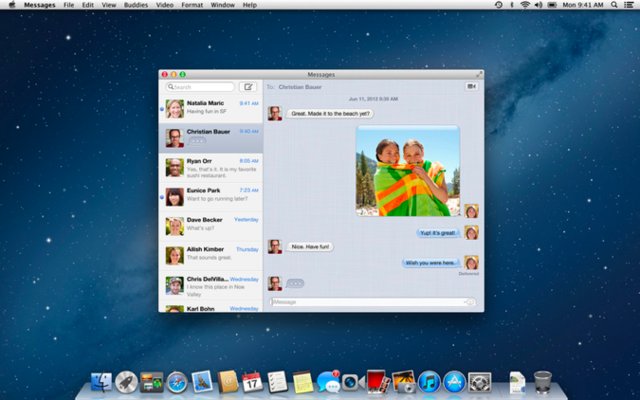Click the emoji smiley in message field
This screenshot has height=400, width=640.
tap(470, 302)
